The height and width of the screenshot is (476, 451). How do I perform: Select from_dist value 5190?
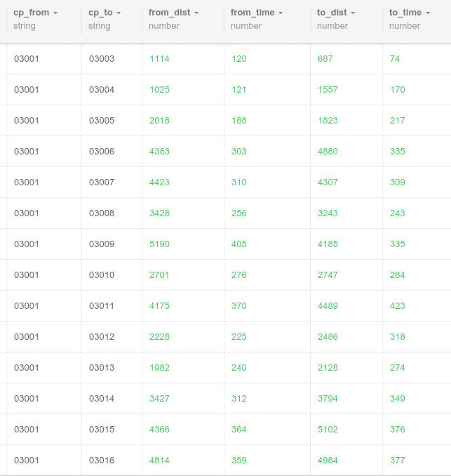click(159, 244)
